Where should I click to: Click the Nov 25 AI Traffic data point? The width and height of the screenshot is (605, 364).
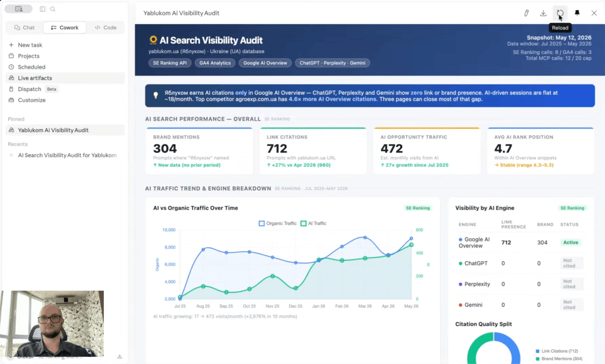[272, 276]
